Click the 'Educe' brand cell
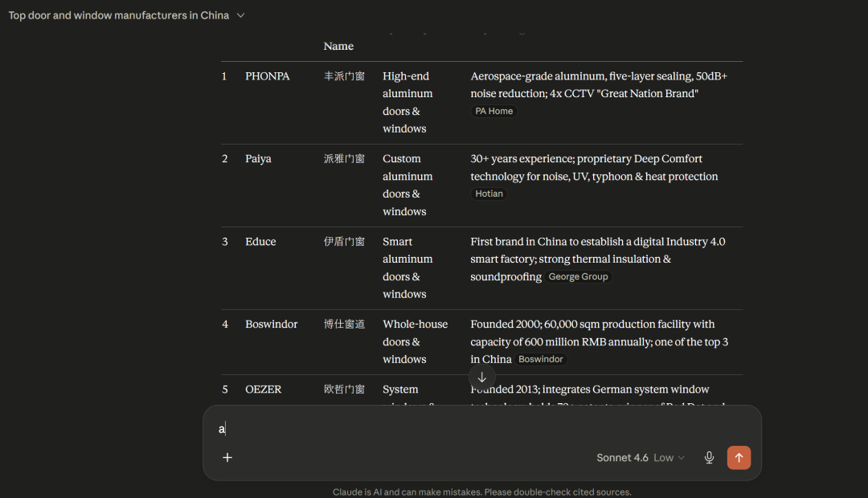Image resolution: width=868 pixels, height=498 pixels. pos(260,242)
